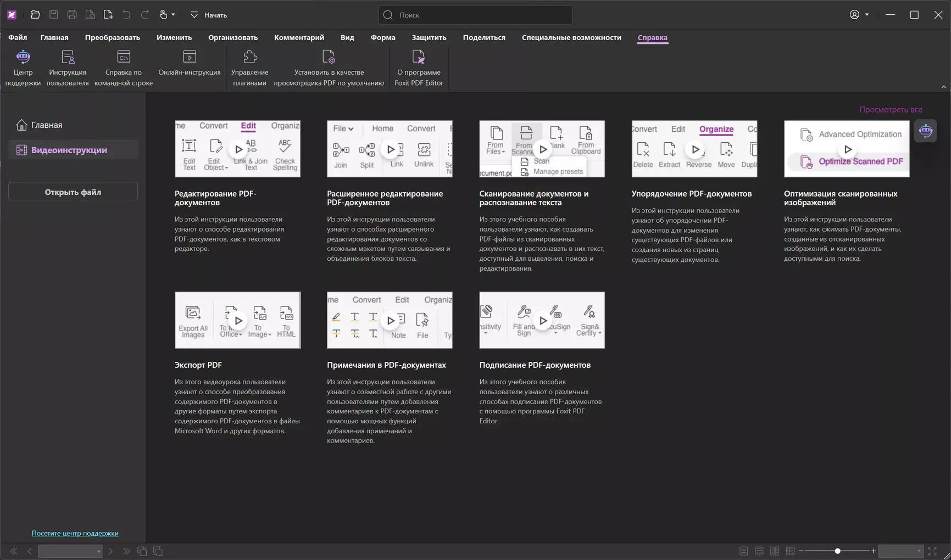Image resolution: width=951 pixels, height=560 pixels.
Task: Open Управление плагинами puzzle icon
Action: [x=249, y=57]
